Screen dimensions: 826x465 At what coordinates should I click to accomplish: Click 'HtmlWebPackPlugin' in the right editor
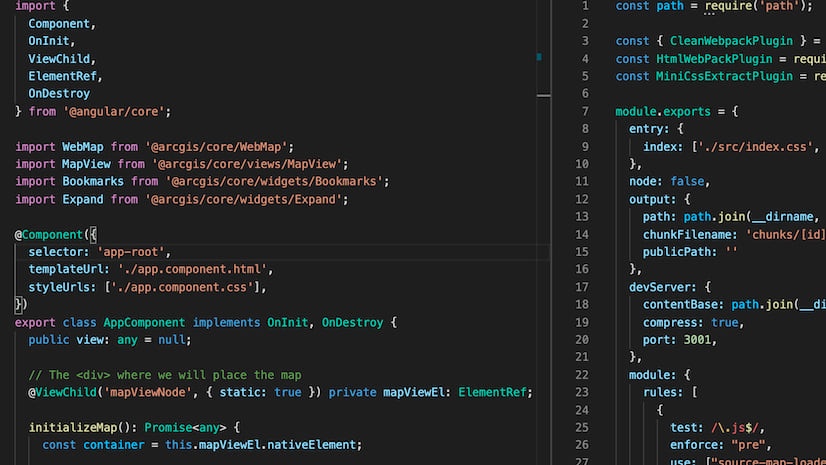pos(714,59)
